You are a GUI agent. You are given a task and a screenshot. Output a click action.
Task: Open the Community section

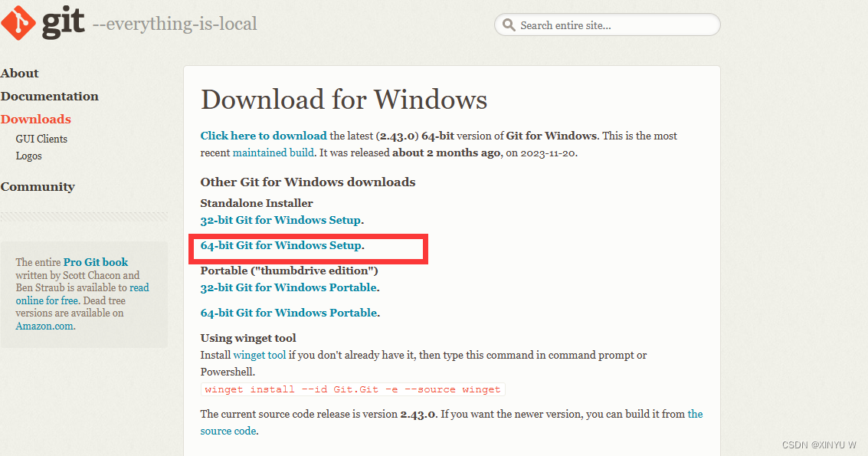[x=37, y=187]
